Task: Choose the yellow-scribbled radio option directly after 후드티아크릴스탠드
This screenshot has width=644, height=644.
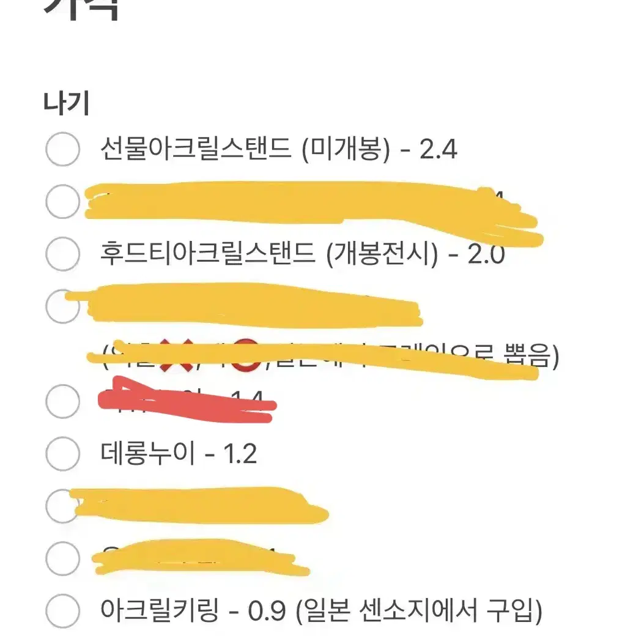Action: (62, 306)
